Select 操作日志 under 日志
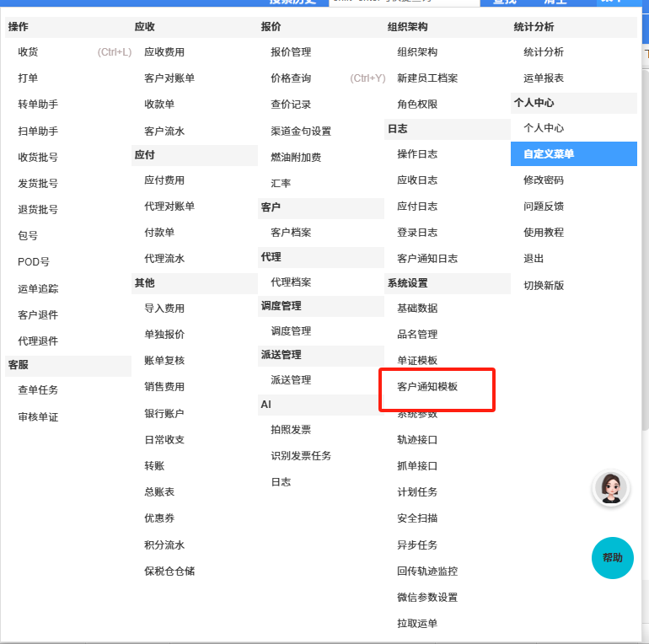Screen dimensions: 649x644 [x=417, y=154]
